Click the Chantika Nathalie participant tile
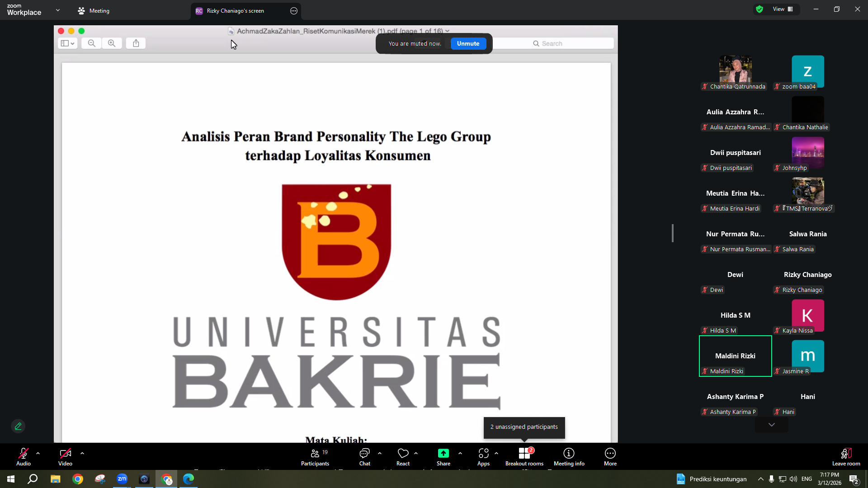Screen dimensions: 868x488 click(808, 112)
